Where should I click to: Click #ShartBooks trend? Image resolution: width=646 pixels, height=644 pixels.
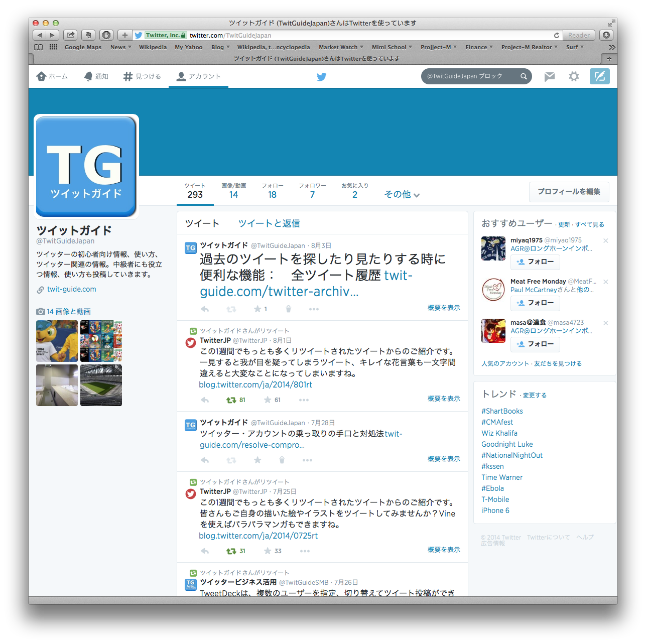tap(502, 411)
